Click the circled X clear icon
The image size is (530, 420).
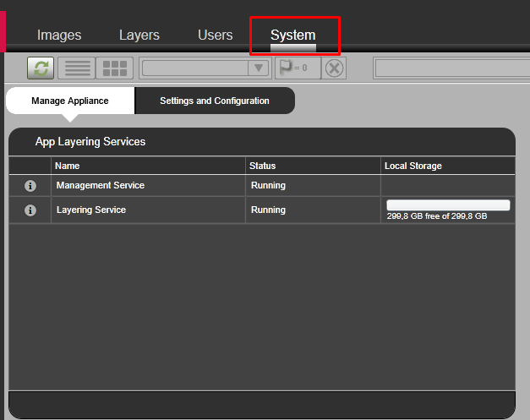tap(334, 68)
